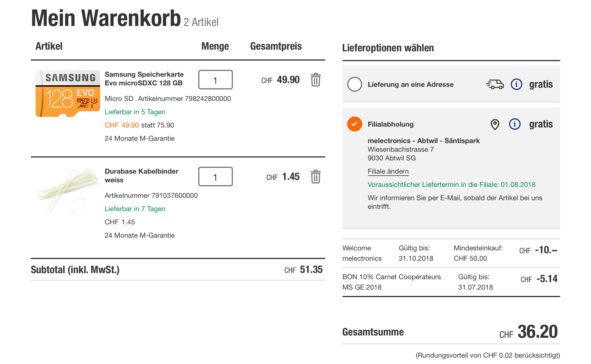Click the Lieferung an eine Adresse label

tap(410, 85)
